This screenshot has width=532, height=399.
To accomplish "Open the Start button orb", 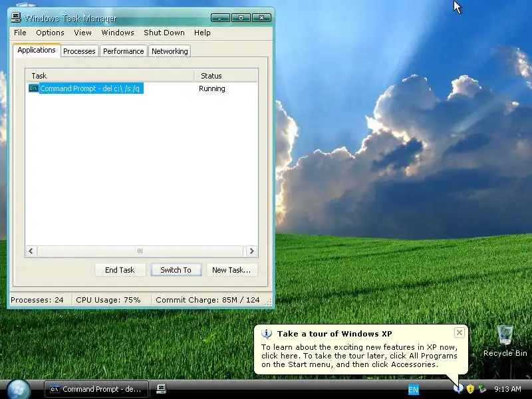I will click(19, 389).
